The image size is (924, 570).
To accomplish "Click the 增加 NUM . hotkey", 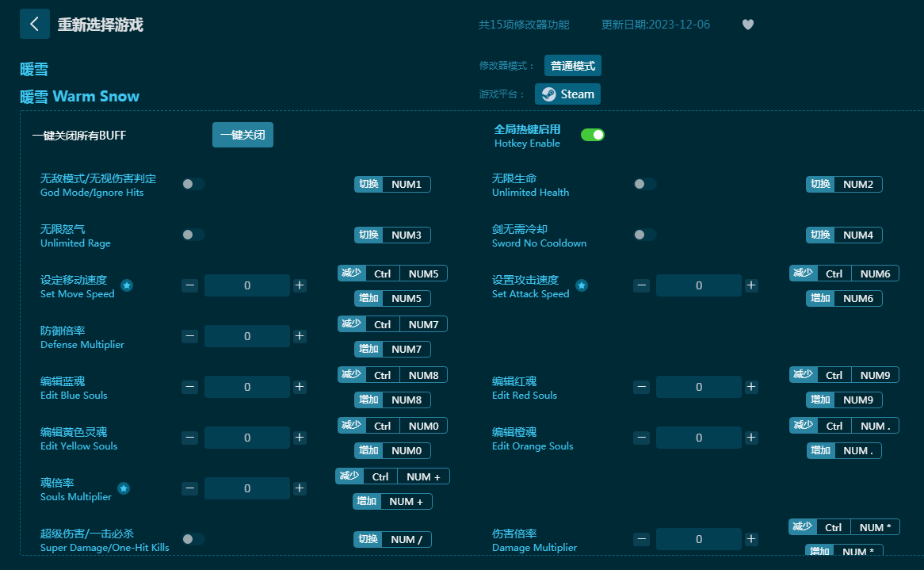I will click(845, 450).
